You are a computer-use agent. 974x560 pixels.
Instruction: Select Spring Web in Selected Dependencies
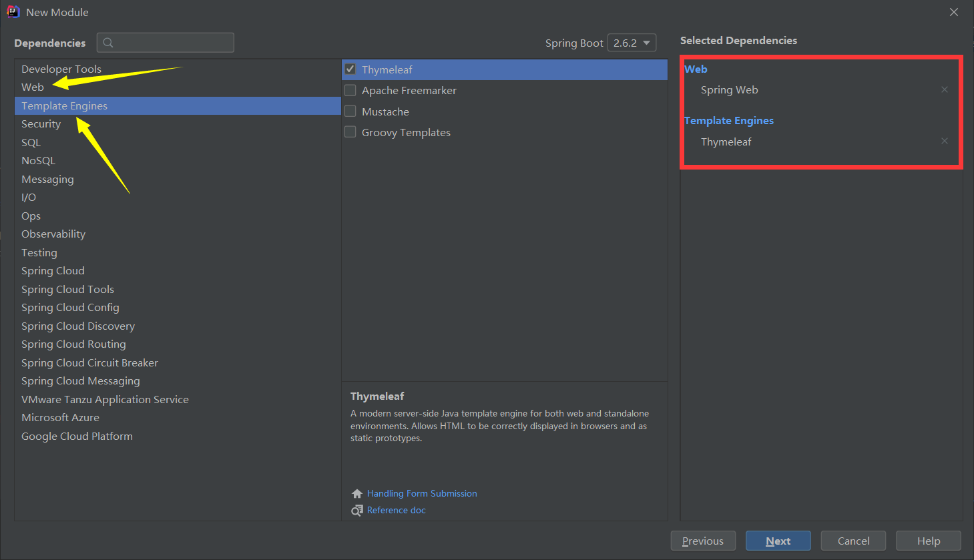coord(730,90)
